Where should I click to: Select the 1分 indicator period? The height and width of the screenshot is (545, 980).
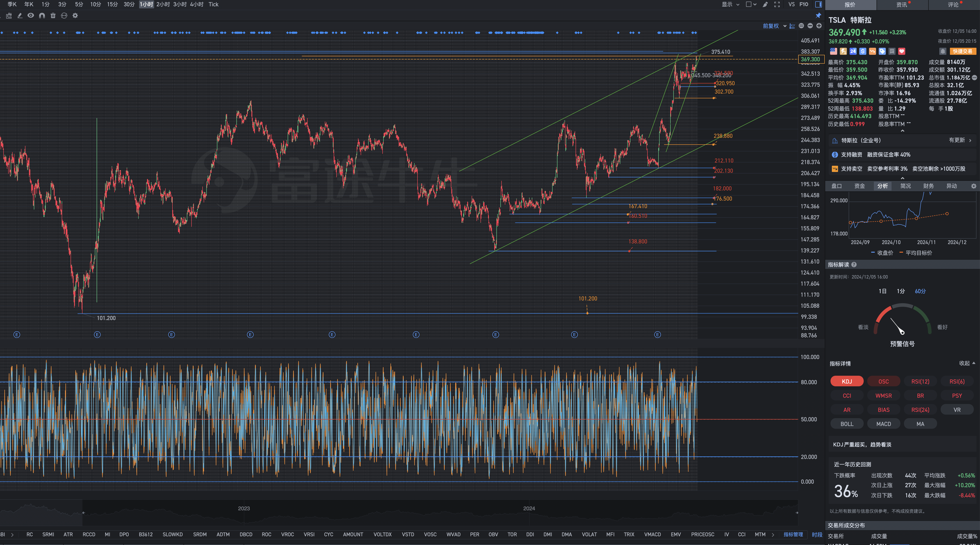901,291
